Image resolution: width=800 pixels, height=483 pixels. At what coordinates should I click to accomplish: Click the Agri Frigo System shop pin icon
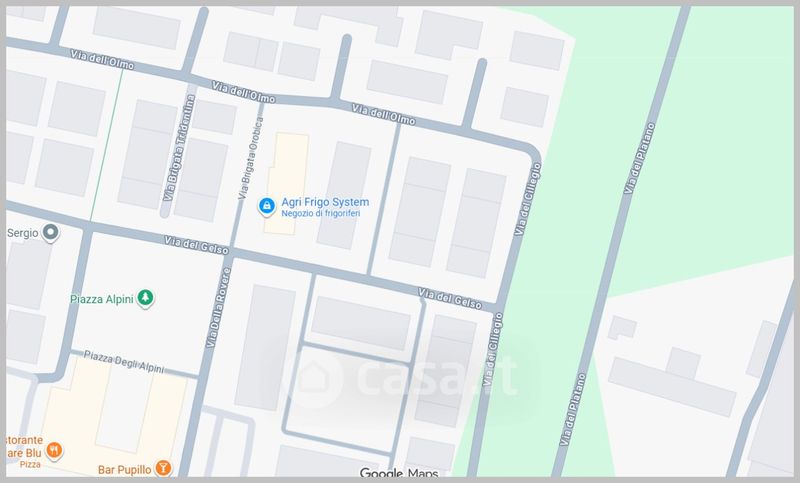pyautogui.click(x=266, y=206)
